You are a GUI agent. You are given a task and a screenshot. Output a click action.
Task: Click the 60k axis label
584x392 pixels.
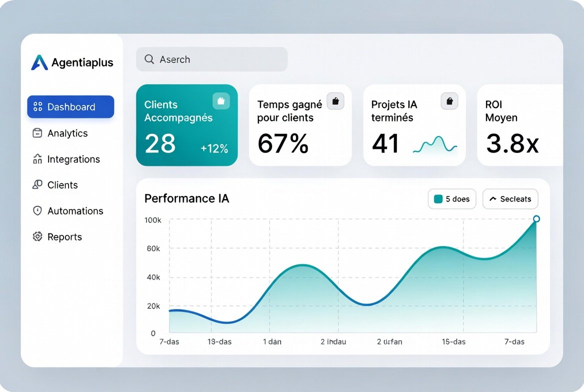pos(153,248)
